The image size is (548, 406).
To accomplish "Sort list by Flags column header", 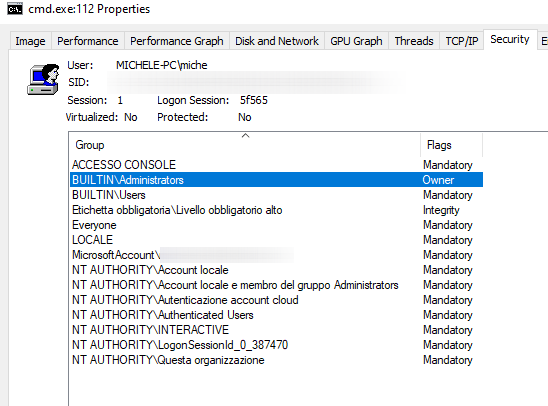I will pos(451,145).
